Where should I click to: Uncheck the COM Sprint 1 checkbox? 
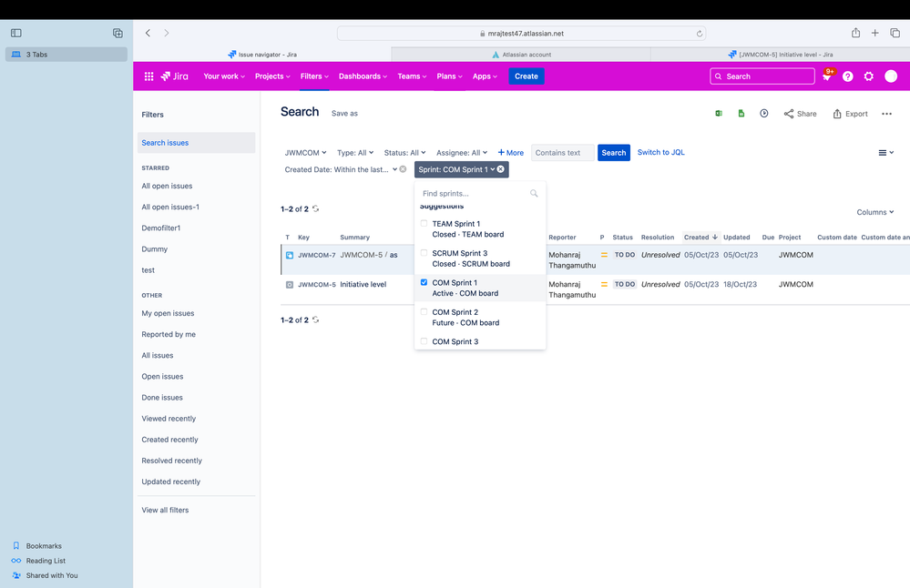(424, 282)
